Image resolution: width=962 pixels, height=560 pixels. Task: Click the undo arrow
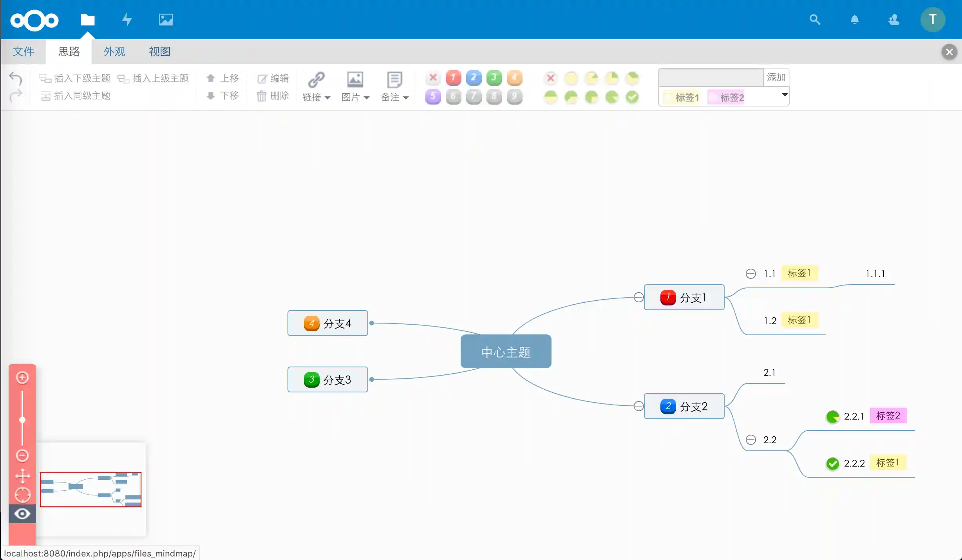click(16, 78)
